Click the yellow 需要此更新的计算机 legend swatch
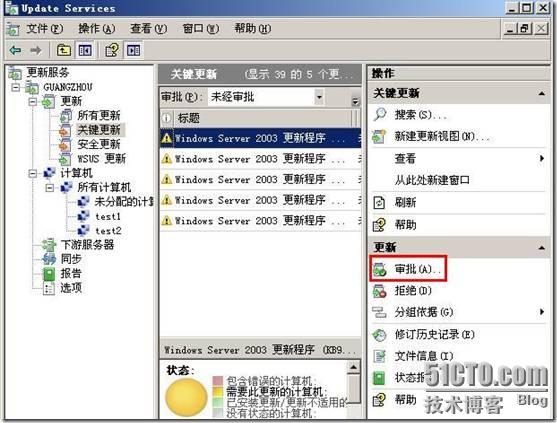This screenshot has height=423, width=557. [217, 392]
